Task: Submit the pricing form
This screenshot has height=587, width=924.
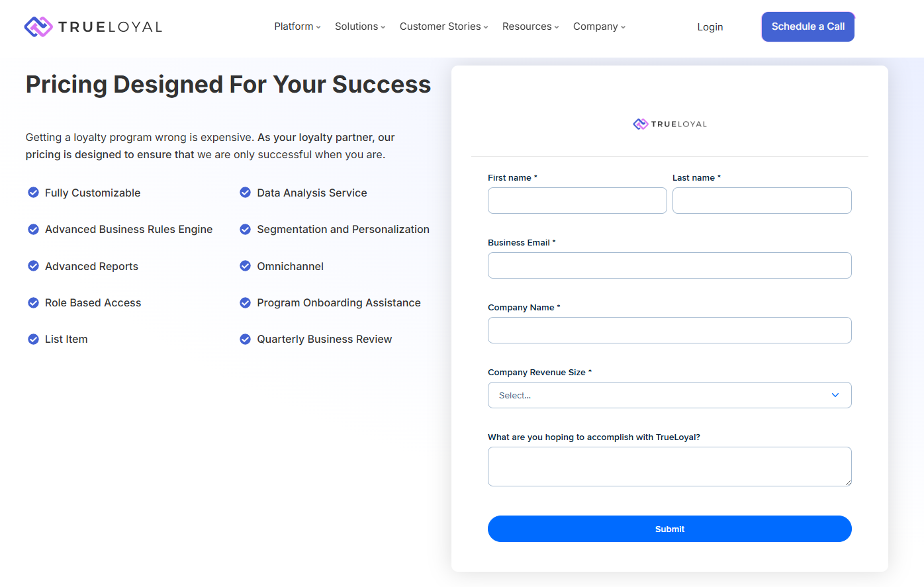Action: point(669,529)
